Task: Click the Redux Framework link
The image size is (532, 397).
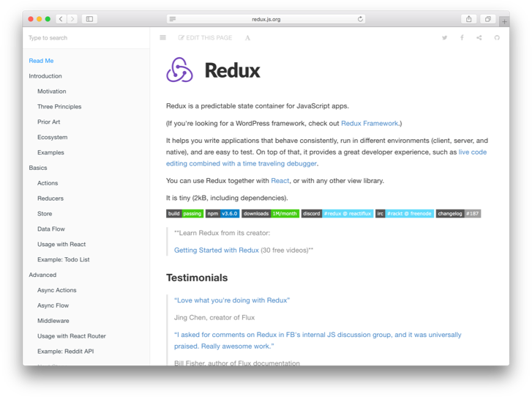Action: pyautogui.click(x=370, y=124)
